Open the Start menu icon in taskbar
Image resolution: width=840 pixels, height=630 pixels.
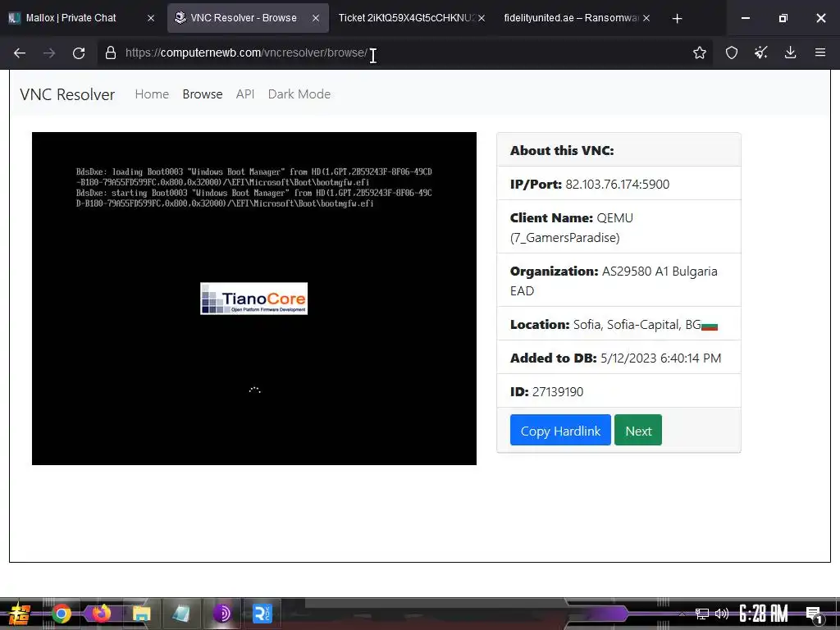coord(19,614)
